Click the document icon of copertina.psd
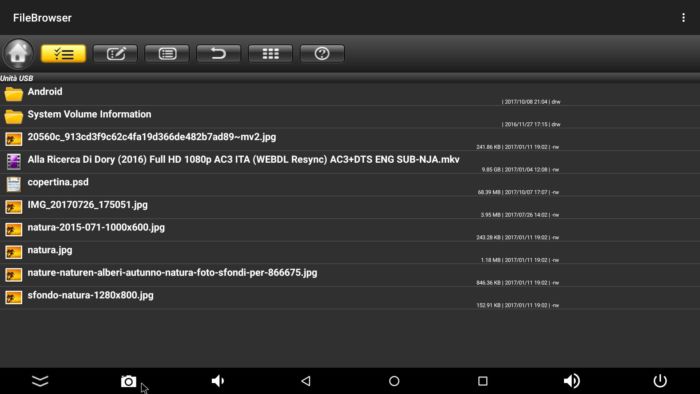Image resolution: width=700 pixels, height=394 pixels. pos(14,184)
